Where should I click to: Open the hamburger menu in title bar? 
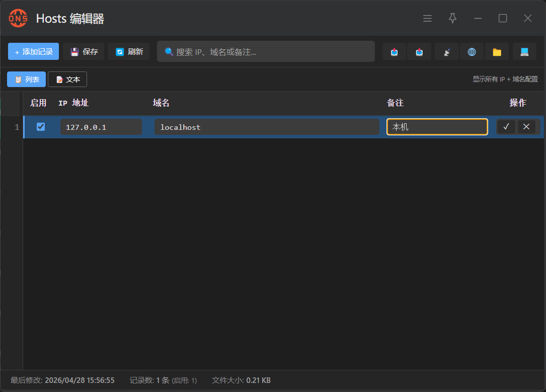427,19
